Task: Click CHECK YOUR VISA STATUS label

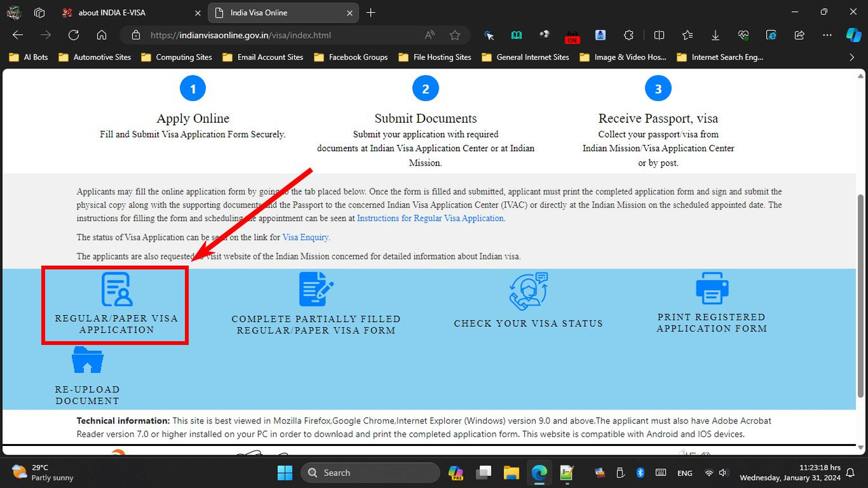Action: 528,323
